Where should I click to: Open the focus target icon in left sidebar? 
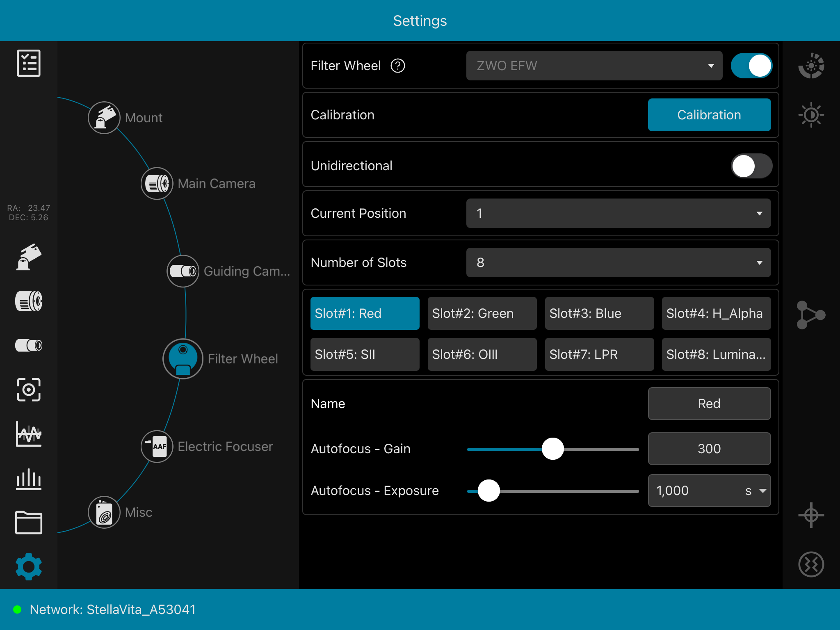click(x=29, y=390)
